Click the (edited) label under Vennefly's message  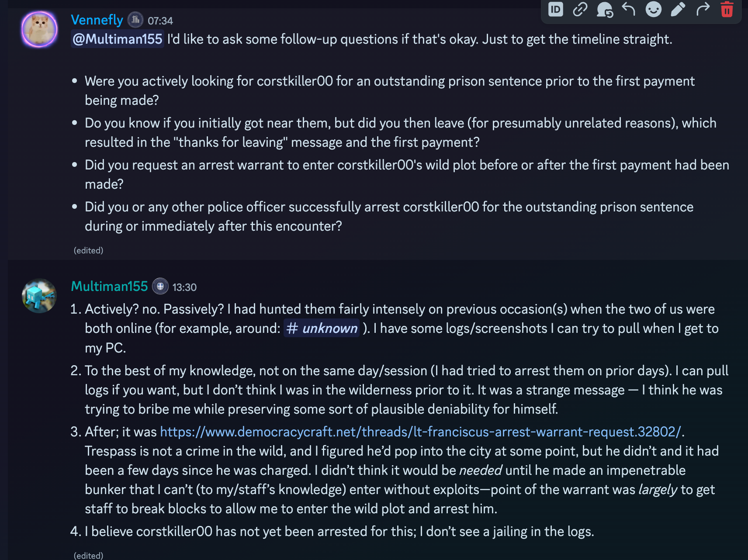(x=88, y=250)
